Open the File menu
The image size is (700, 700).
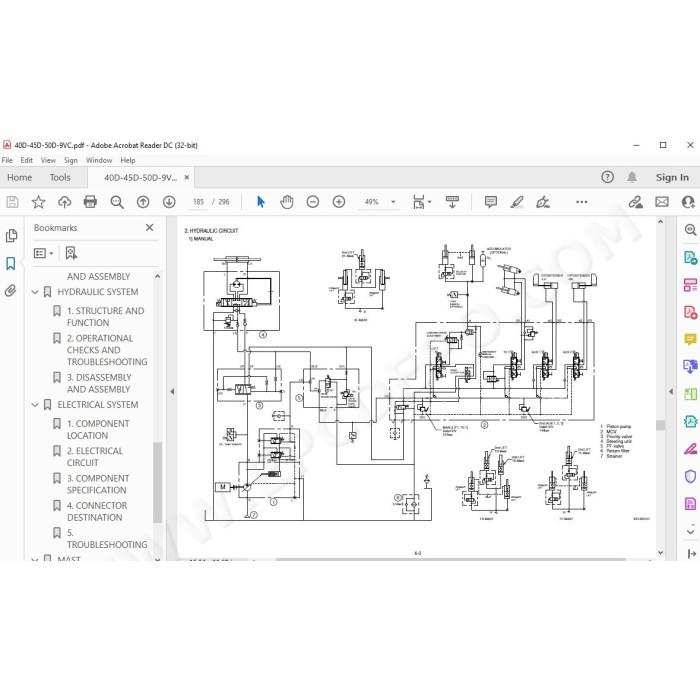[x=7, y=160]
